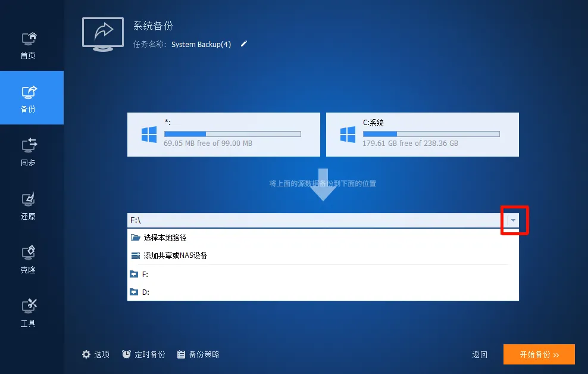Select the C:系统 source partition card
Image resolution: width=588 pixels, height=374 pixels.
click(422, 134)
